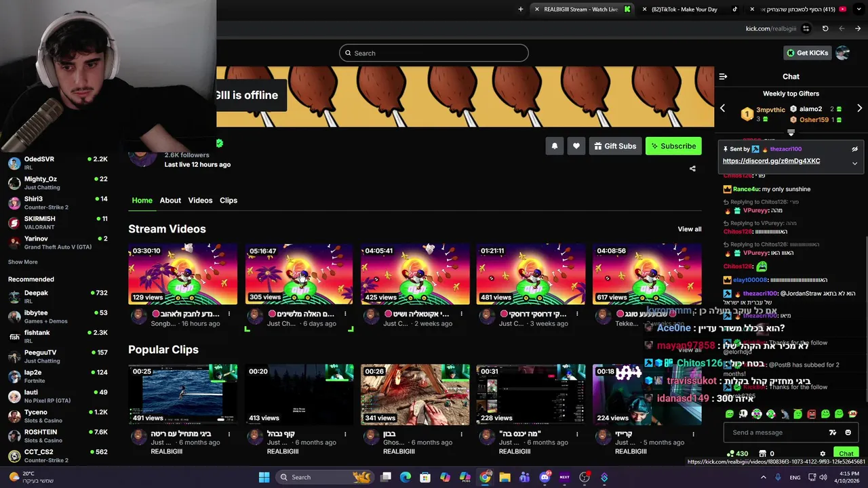Open options menu for 05:16:47 video

point(345,314)
